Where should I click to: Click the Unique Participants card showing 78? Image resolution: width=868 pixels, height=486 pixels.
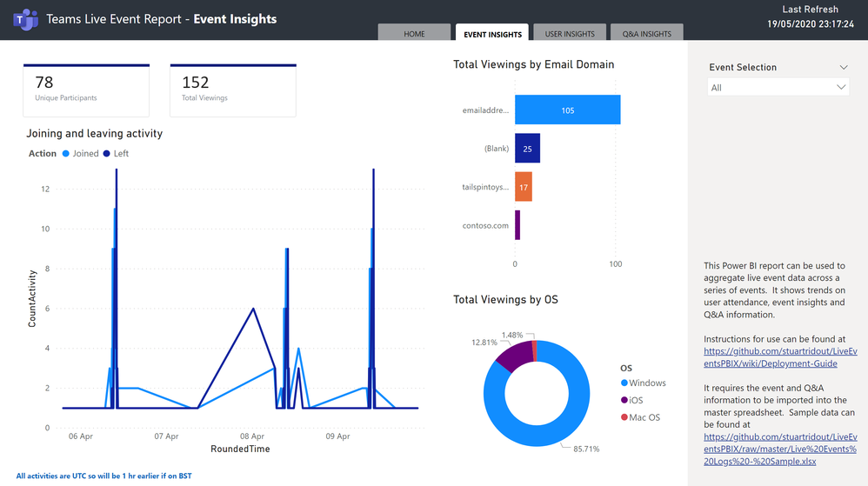coord(86,90)
